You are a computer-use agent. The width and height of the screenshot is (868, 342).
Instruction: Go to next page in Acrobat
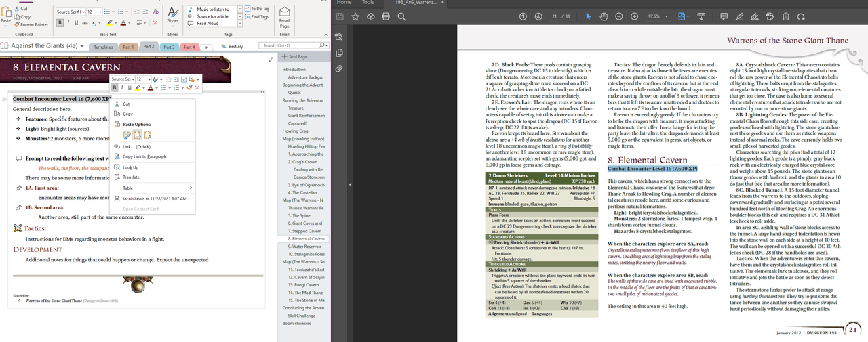click(538, 16)
